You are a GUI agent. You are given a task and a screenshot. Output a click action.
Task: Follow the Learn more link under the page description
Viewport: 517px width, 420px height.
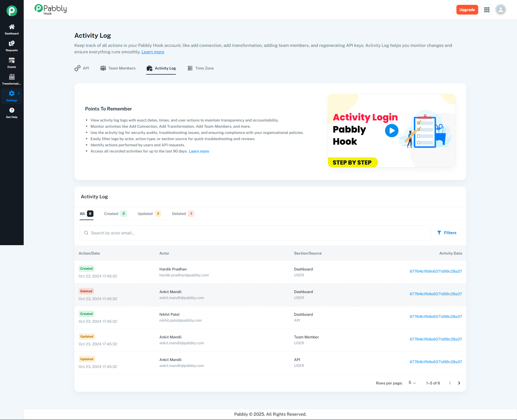(x=153, y=52)
